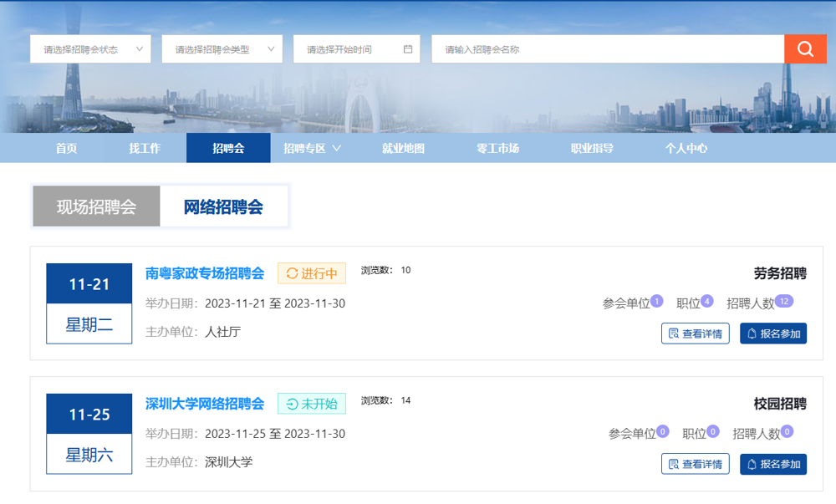Open the 深圳大学网络招聘会 title link

[x=205, y=404]
